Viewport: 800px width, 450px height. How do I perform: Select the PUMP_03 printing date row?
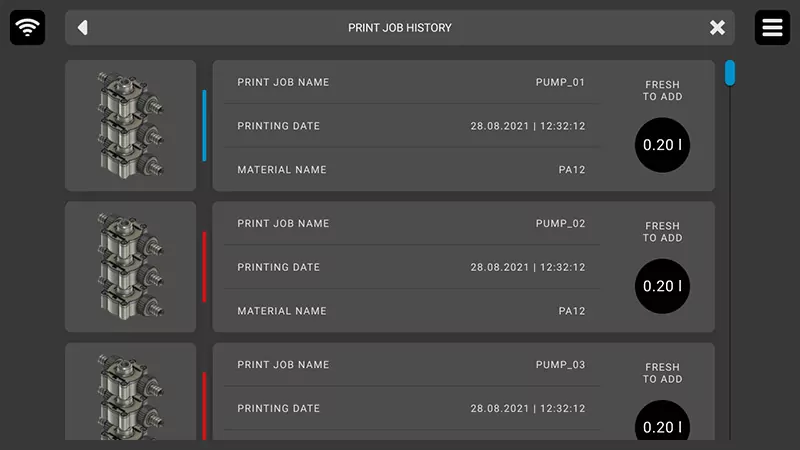click(411, 408)
